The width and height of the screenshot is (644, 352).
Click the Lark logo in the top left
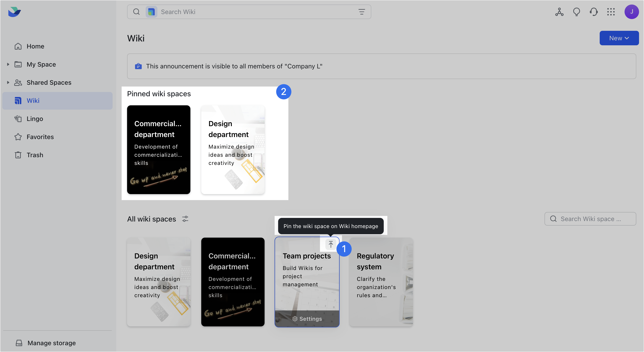(x=14, y=12)
